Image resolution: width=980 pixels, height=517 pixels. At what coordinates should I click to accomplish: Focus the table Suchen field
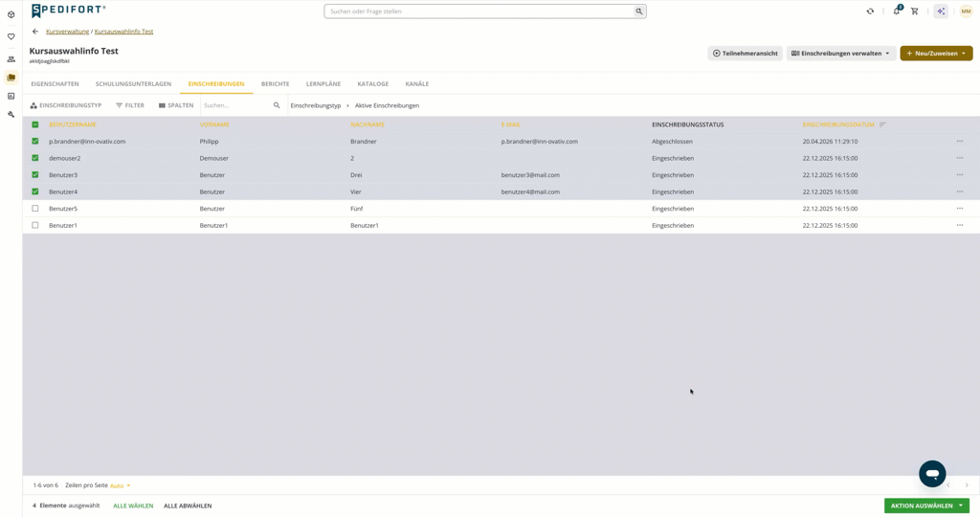pyautogui.click(x=236, y=105)
